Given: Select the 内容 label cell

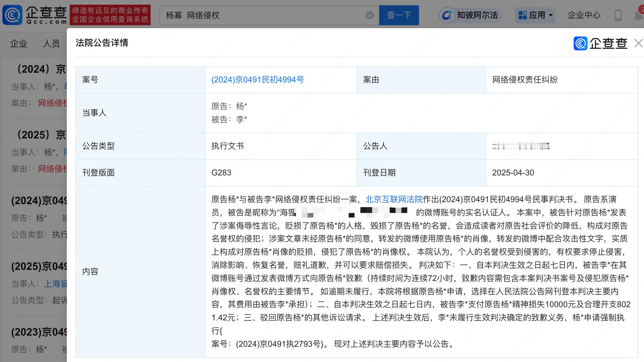Looking at the screenshot, I should 140,272.
